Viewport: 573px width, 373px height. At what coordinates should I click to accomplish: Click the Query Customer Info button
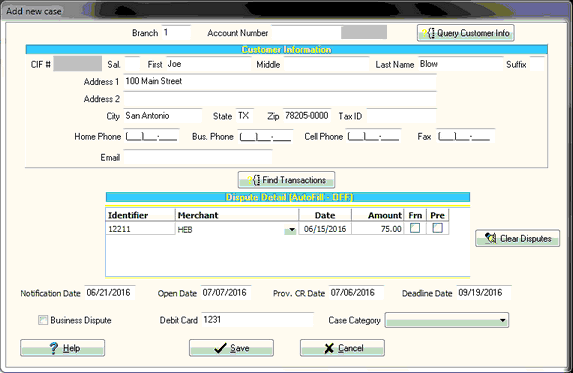[x=465, y=33]
